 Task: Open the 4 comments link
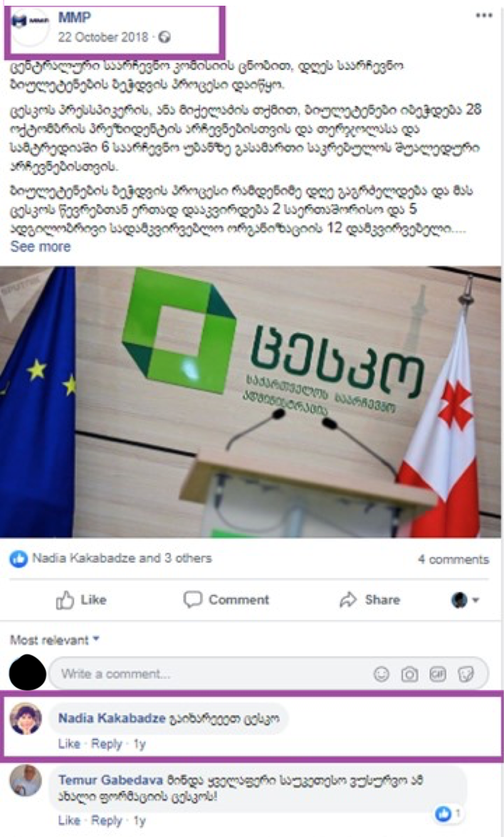click(x=453, y=559)
